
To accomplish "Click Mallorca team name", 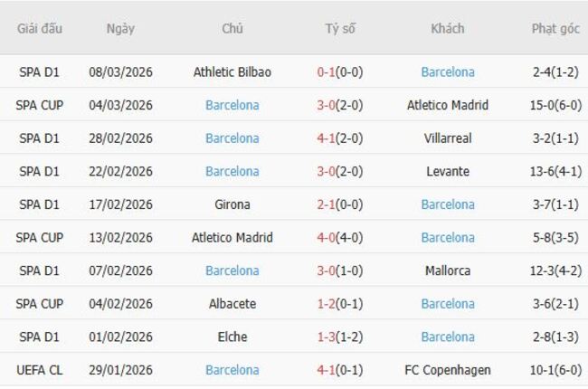I will pyautogui.click(x=448, y=270).
